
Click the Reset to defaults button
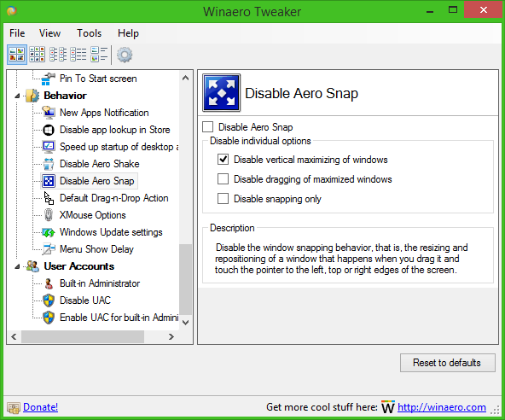click(x=448, y=363)
